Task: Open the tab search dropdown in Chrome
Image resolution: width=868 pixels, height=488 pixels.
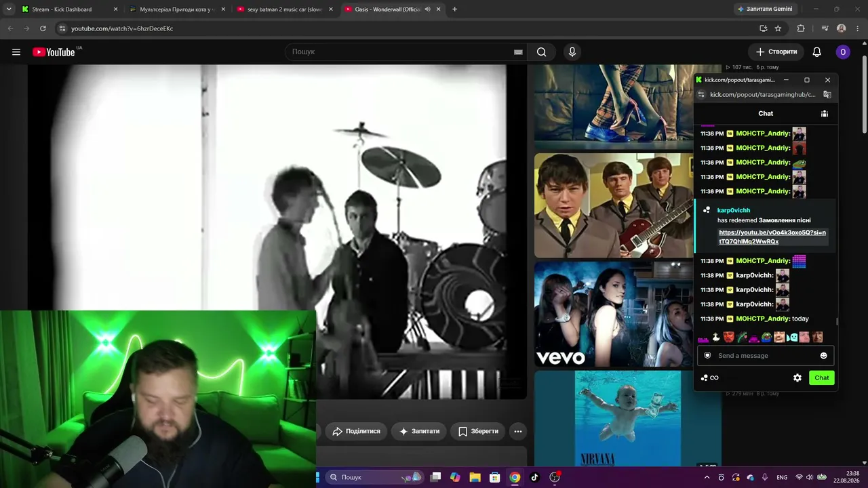Action: (x=9, y=9)
